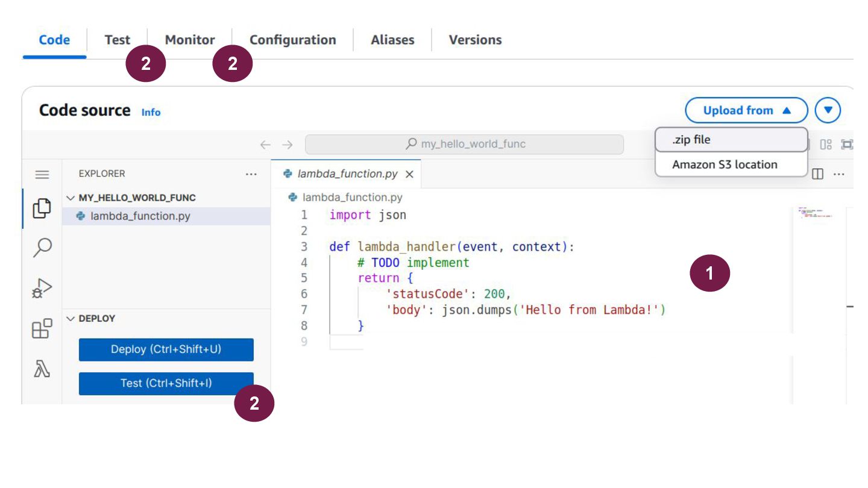Viewport: 868px width, 488px height.
Task: Switch to the Code tab
Action: [54, 40]
